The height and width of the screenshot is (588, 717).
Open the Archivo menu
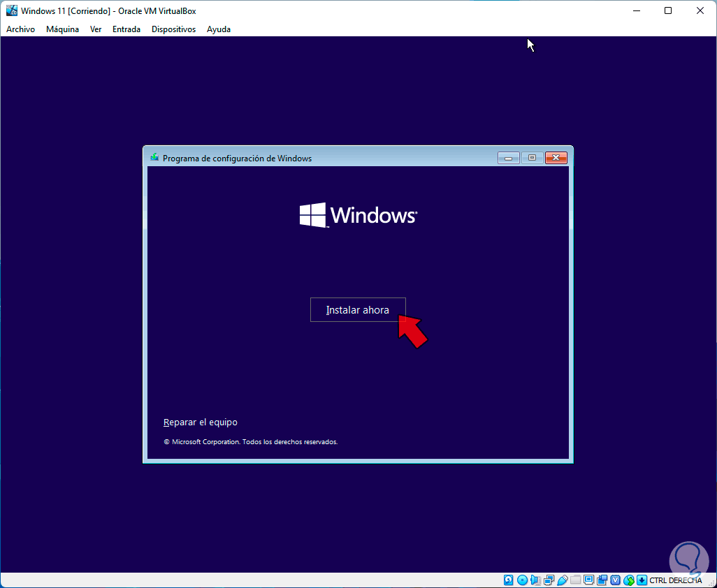point(20,29)
